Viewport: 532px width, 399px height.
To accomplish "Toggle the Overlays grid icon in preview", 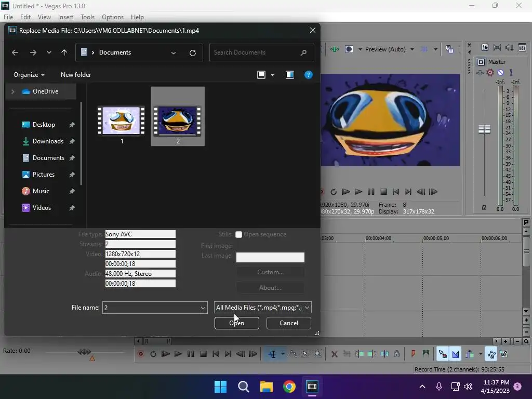I will coord(424,49).
